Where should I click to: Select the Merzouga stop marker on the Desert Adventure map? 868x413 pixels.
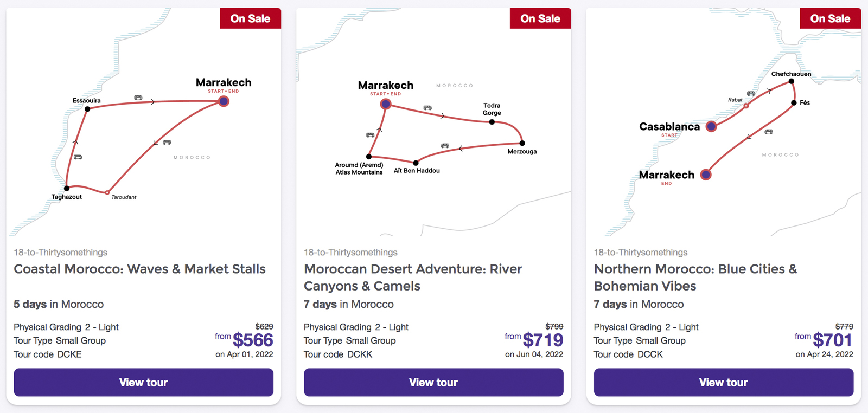coord(522,142)
